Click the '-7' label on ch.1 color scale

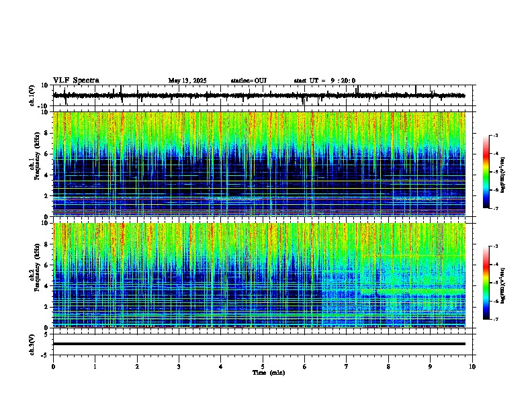495,208
